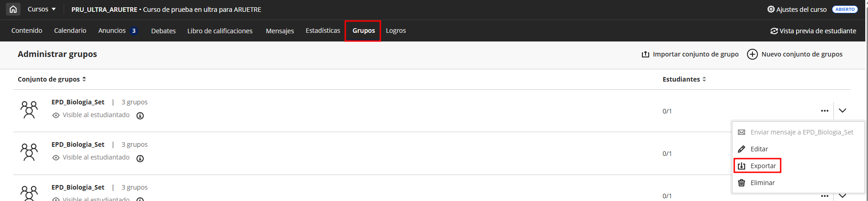Click the Editar menu option
This screenshot has height=201, width=868.
click(759, 149)
